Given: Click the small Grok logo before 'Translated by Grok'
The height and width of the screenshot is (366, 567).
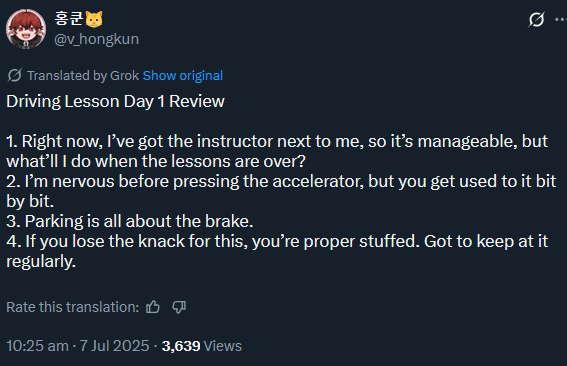Looking at the screenshot, I should [14, 75].
